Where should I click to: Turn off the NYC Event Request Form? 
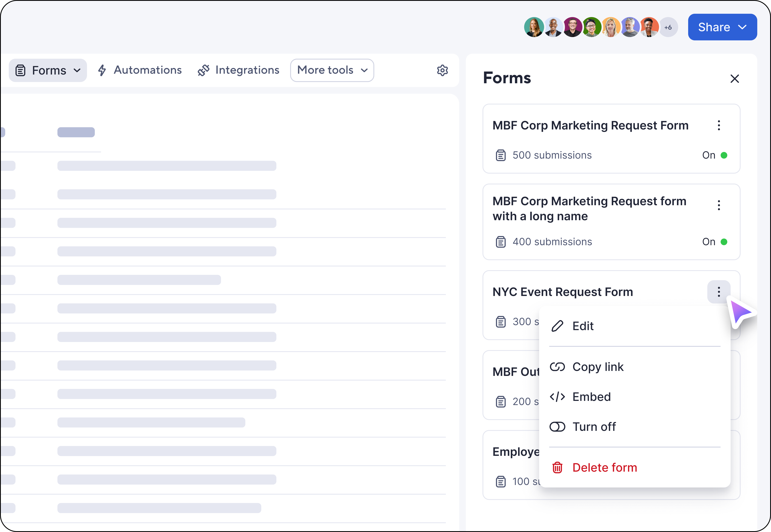(594, 427)
